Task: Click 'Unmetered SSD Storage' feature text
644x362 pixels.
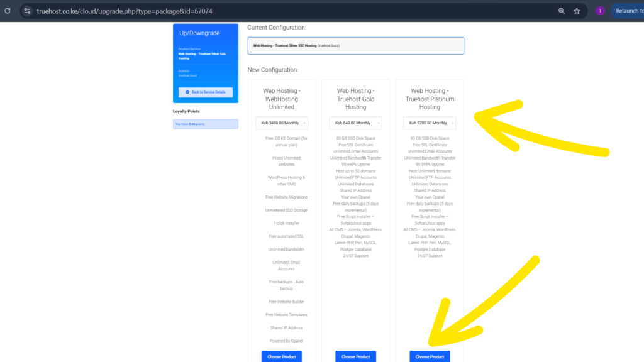Action: [286, 210]
